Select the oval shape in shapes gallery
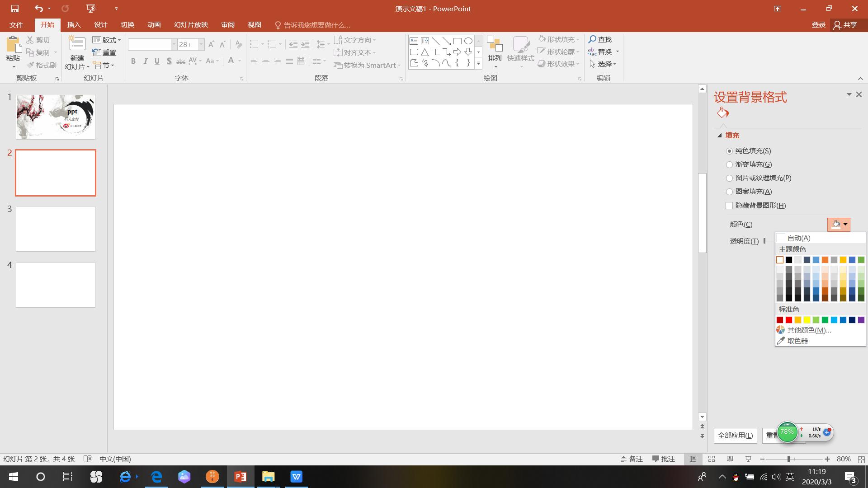 (468, 41)
